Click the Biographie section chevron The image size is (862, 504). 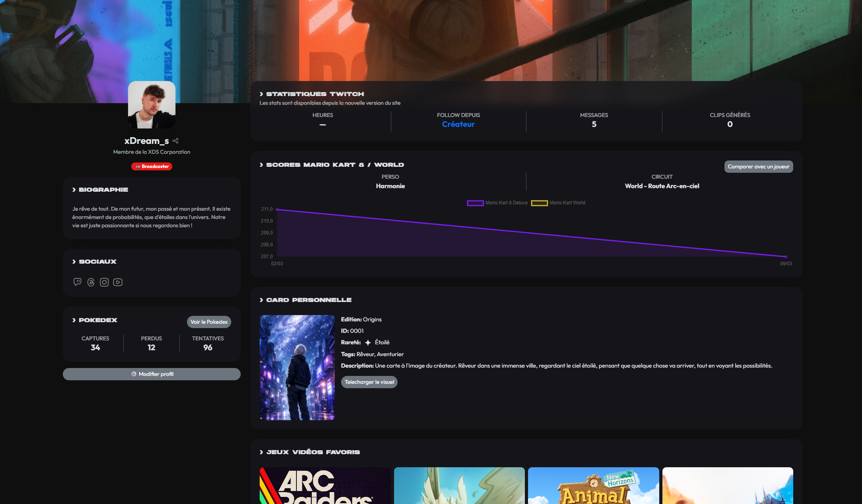pos(74,190)
